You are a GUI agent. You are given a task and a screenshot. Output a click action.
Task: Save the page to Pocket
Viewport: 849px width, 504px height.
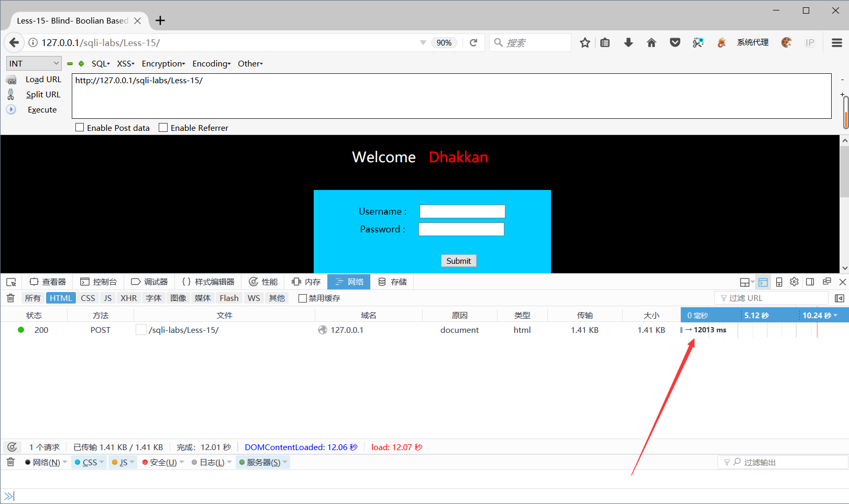click(x=675, y=42)
